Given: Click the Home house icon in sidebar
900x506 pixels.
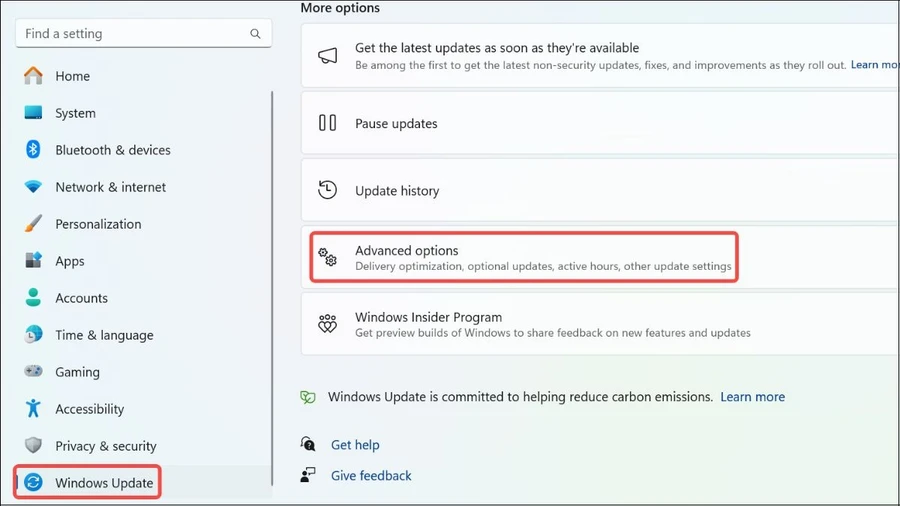Looking at the screenshot, I should click(33, 76).
